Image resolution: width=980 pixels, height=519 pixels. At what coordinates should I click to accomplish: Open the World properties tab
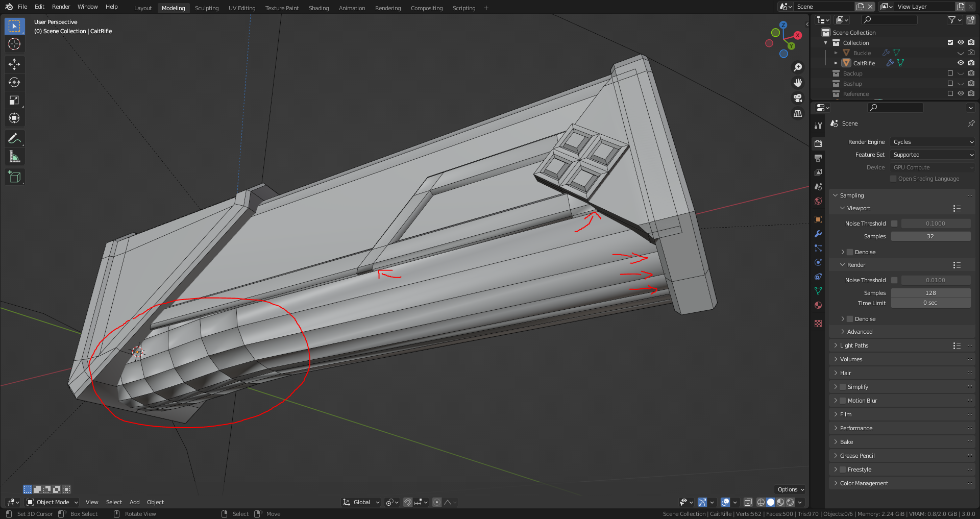(x=818, y=201)
